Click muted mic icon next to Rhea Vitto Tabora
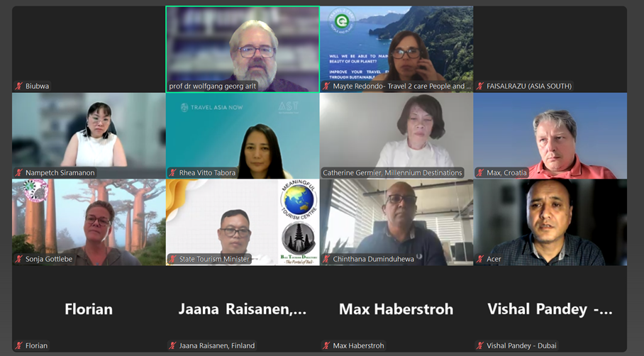Screen dimensions: 644x356 click(x=172, y=173)
